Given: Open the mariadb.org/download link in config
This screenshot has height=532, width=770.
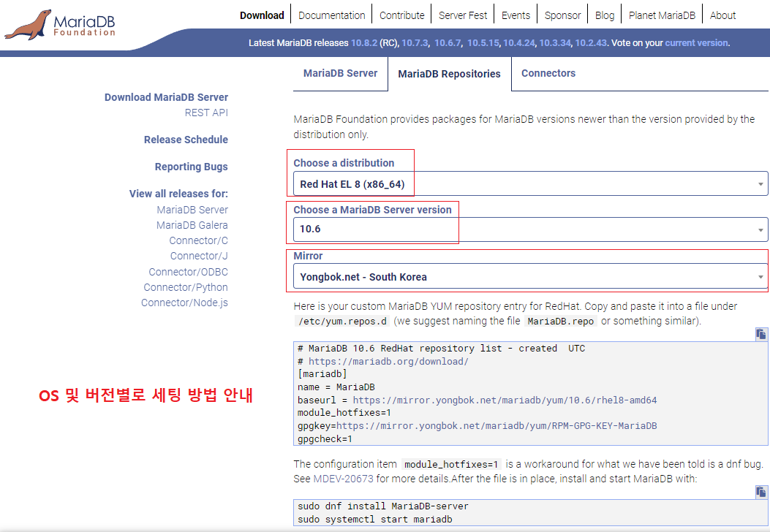Looking at the screenshot, I should click(x=388, y=361).
